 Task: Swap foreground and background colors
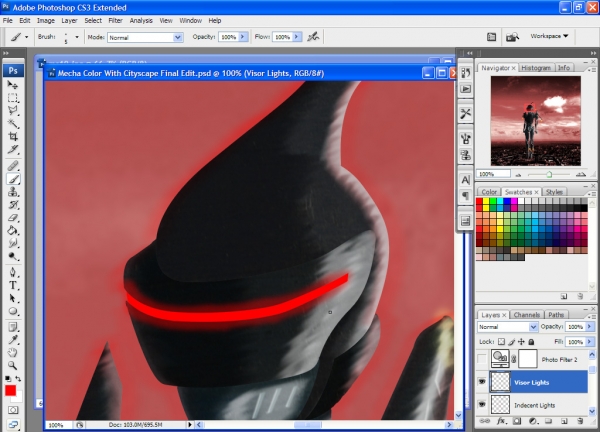pos(18,378)
